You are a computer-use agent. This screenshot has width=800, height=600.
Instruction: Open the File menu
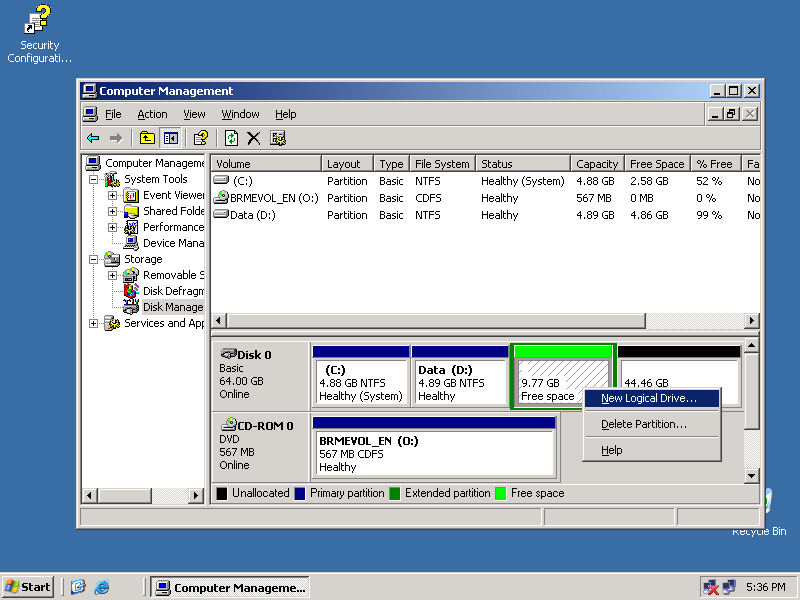tap(113, 114)
